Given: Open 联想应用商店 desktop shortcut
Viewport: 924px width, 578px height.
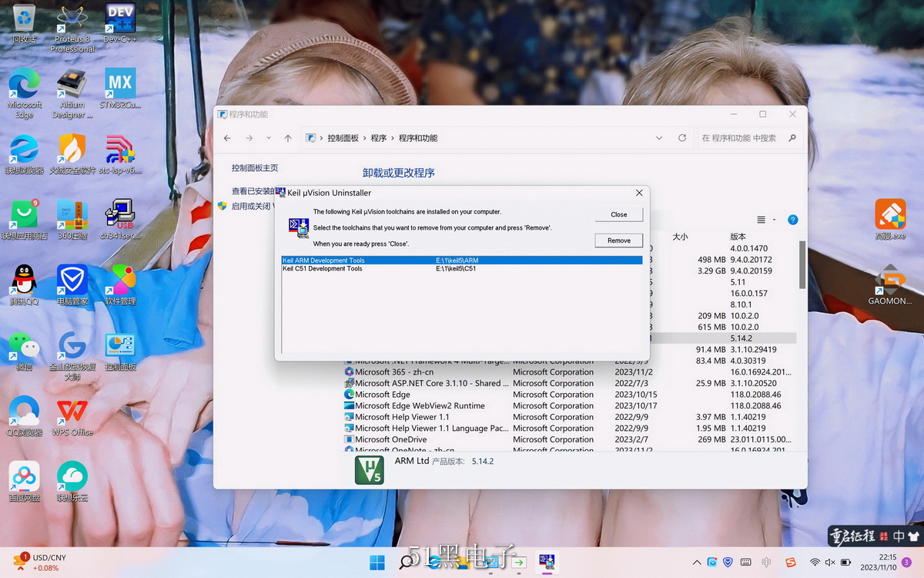Looking at the screenshot, I should tap(25, 220).
